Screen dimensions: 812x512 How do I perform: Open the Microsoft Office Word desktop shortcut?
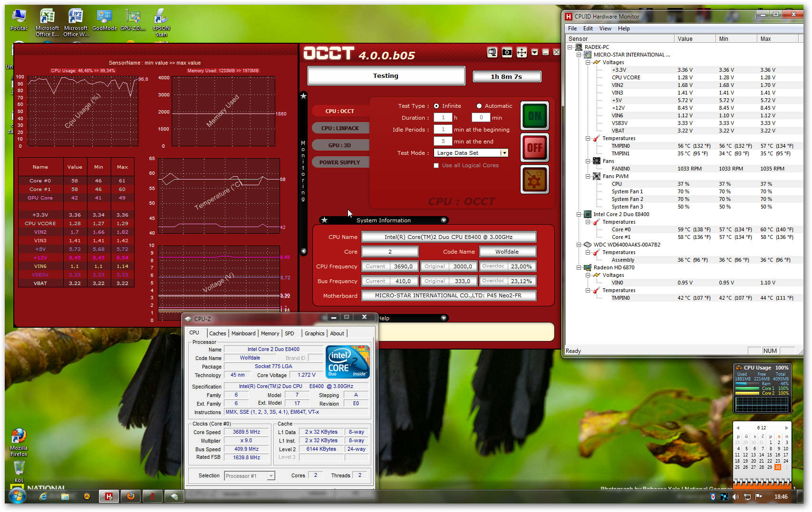tap(76, 23)
